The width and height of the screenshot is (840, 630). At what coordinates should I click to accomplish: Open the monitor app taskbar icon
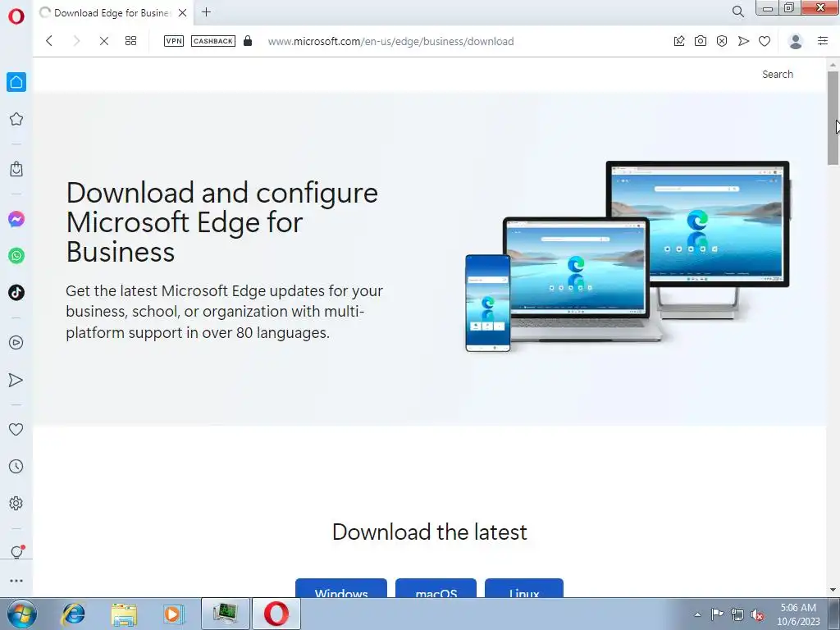click(225, 614)
